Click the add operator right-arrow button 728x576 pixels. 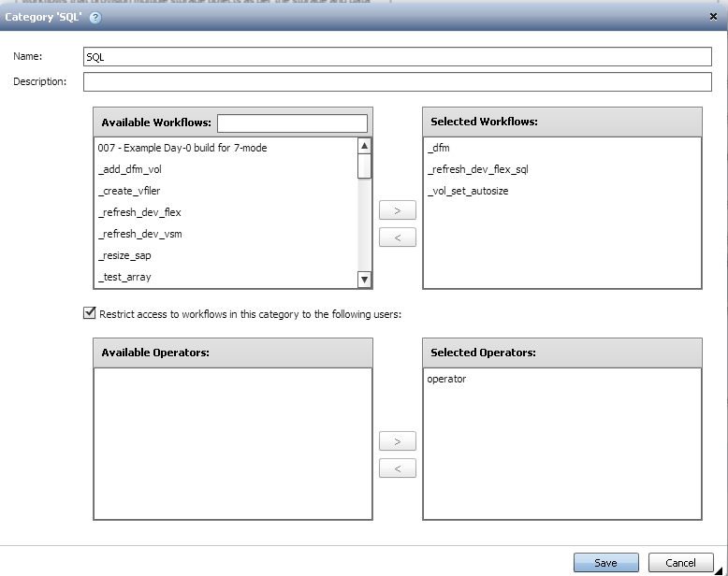click(x=398, y=441)
